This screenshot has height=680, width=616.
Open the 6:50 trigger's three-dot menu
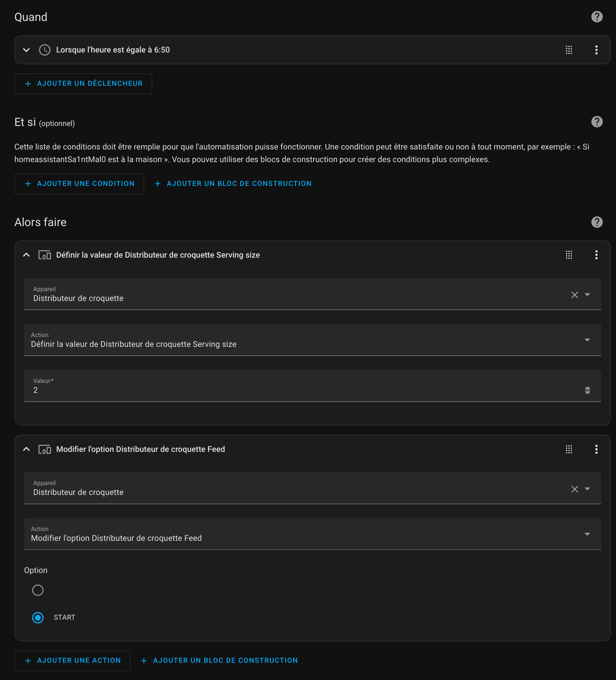point(596,50)
